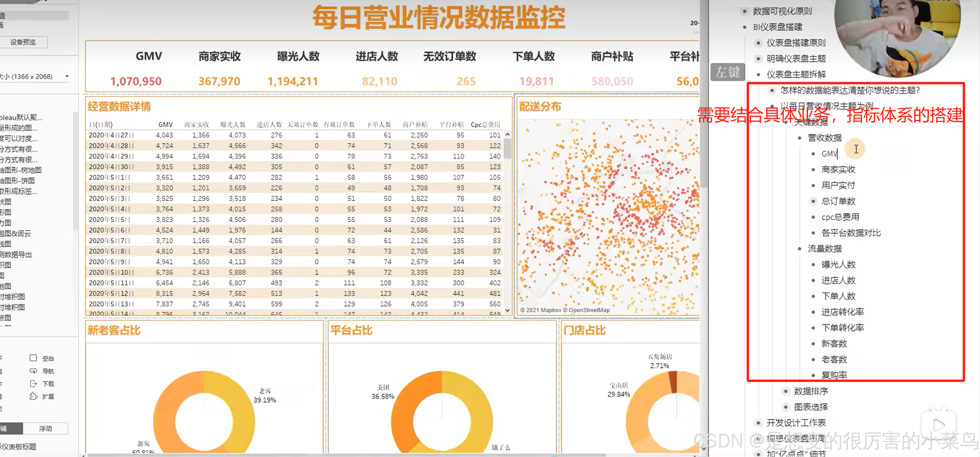
Task: Click the bullet icon before 图表选择
Action: (786, 407)
